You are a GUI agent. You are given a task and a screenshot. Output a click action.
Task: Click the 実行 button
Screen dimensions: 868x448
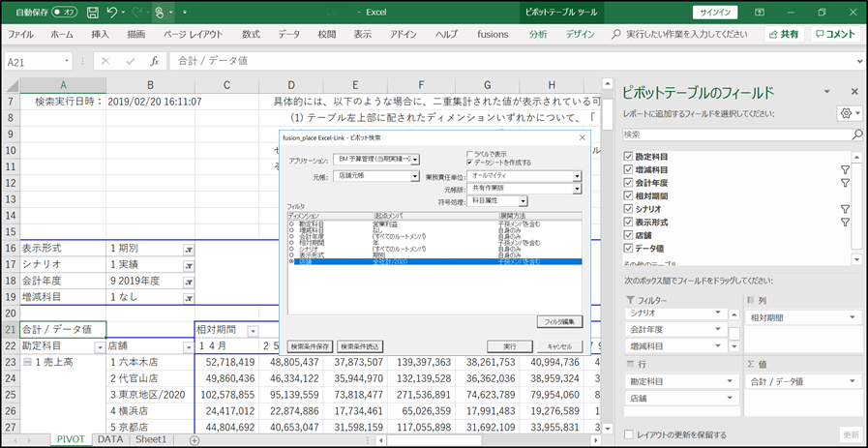tap(510, 346)
